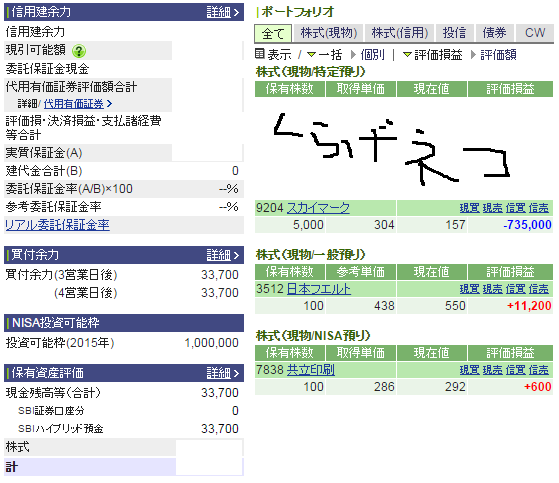Image resolution: width=559 pixels, height=483 pixels.
Task: Click 信売 for 共立印刷
Action: (539, 370)
